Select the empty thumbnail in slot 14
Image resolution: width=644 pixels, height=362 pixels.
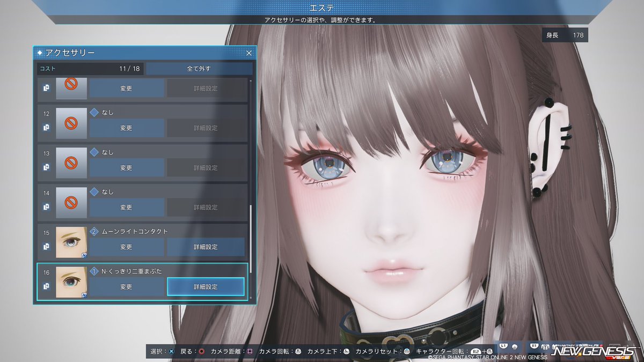point(71,203)
